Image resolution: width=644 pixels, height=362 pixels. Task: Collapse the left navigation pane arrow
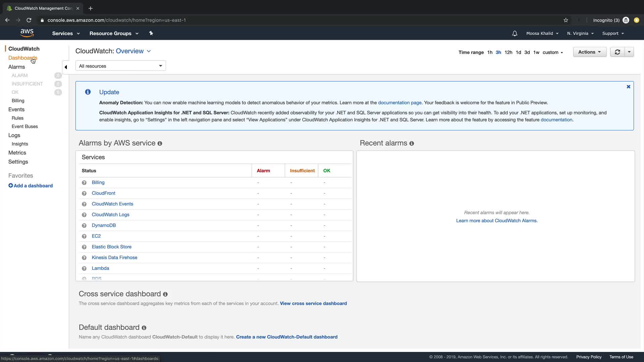(66, 67)
